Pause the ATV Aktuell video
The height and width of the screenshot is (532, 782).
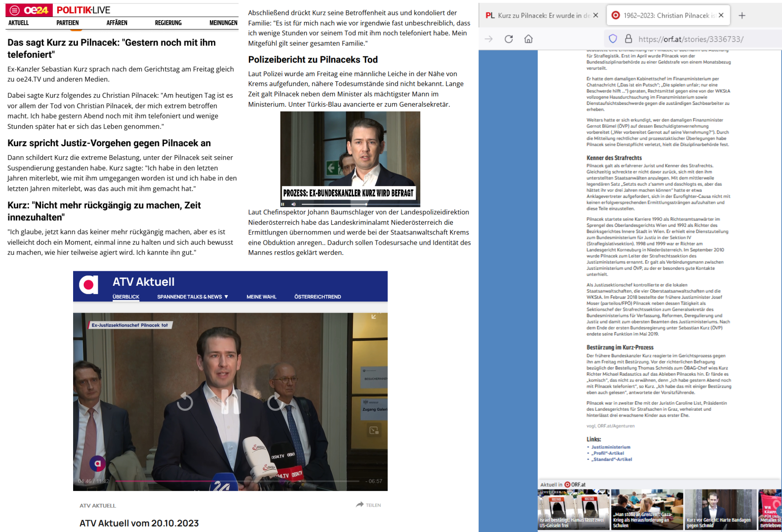click(x=230, y=402)
